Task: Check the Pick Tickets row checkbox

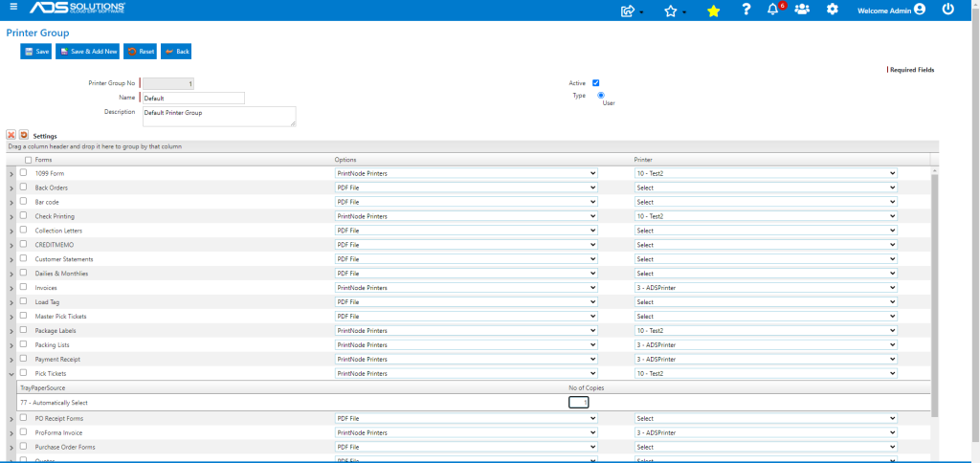Action: coord(24,372)
